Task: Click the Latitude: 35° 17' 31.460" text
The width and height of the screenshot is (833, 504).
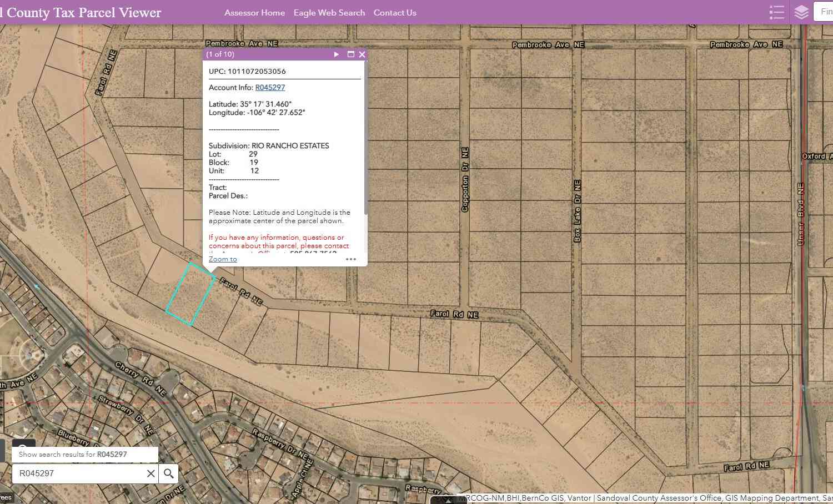Action: click(250, 104)
